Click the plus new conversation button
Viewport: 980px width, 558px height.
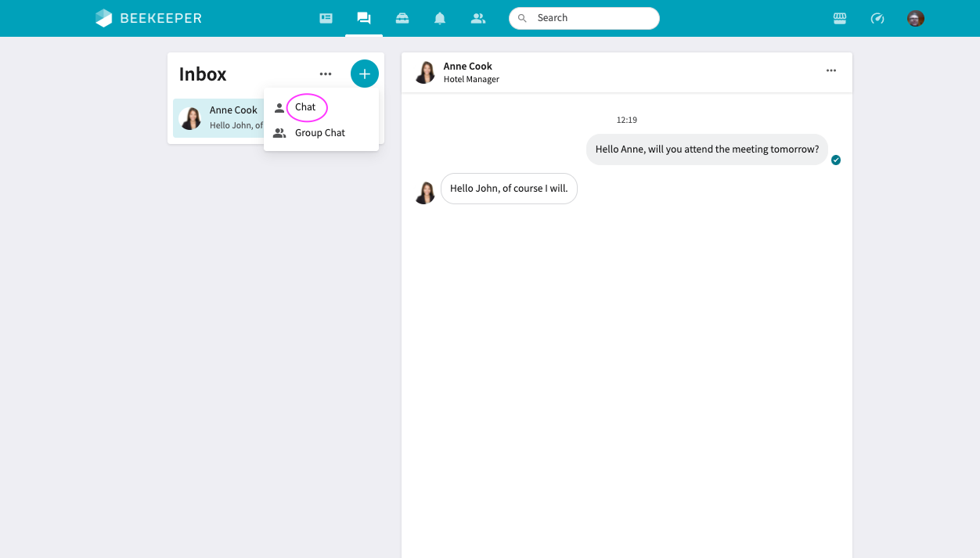(364, 74)
